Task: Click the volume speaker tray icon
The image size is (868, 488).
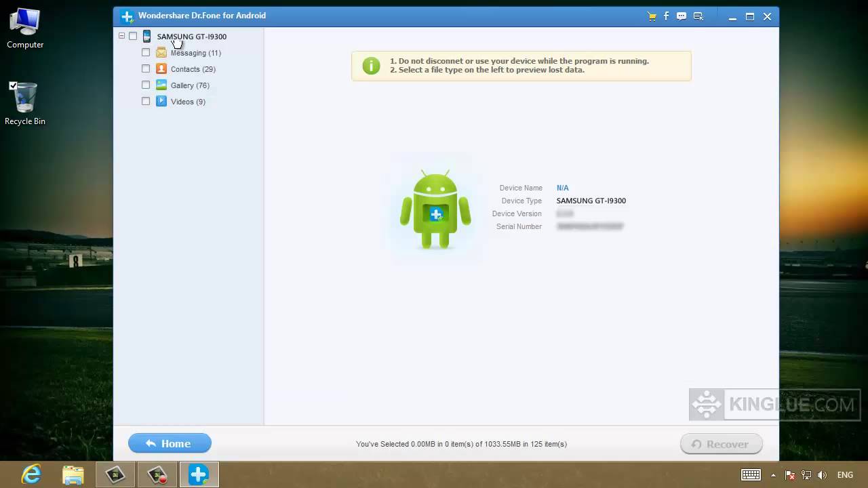Action: point(823,475)
